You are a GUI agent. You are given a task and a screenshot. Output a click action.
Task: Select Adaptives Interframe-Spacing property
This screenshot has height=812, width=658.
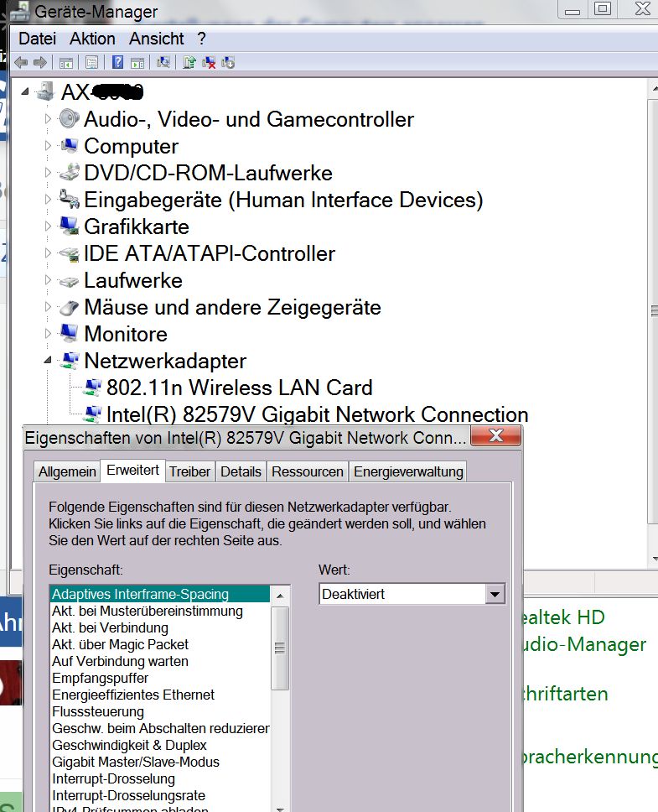[x=160, y=594]
